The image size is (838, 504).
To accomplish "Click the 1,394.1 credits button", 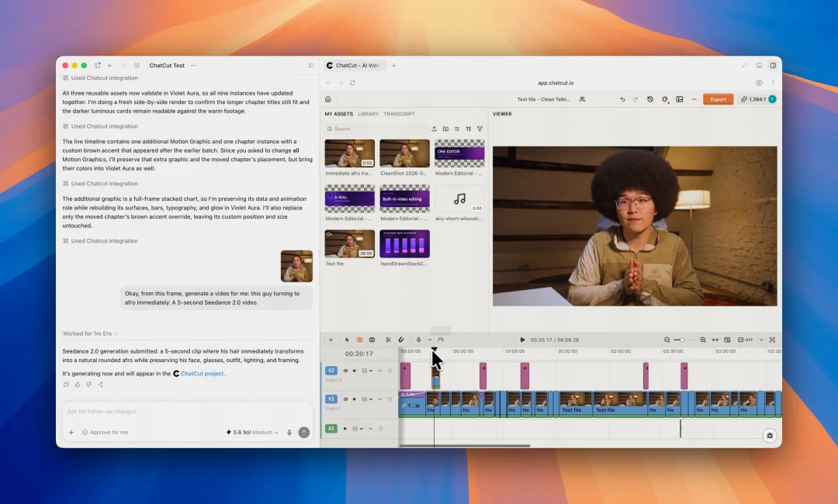I will [758, 99].
